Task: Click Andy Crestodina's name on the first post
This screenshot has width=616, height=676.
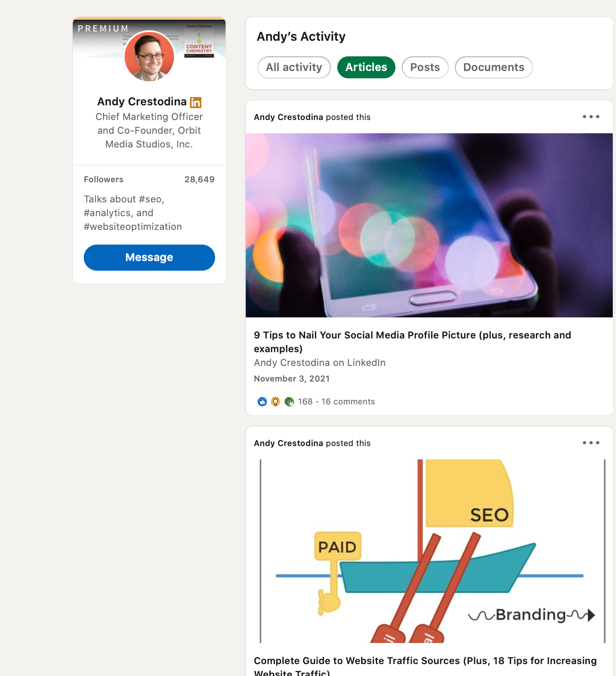Action: 288,117
